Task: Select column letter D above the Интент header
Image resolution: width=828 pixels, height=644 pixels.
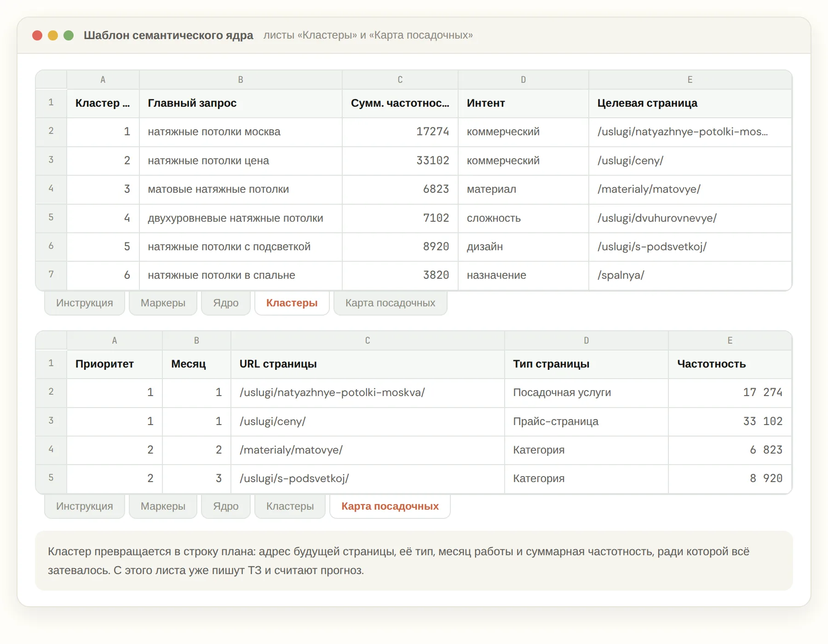Action: coord(523,80)
